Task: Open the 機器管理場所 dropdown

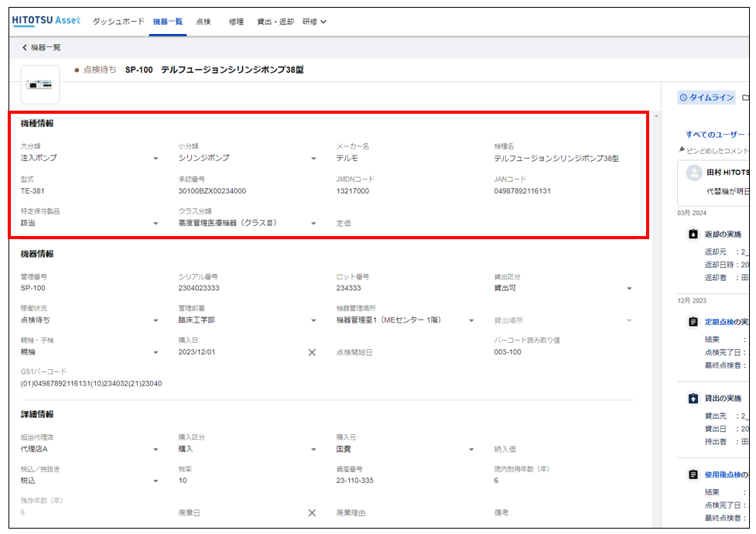Action: click(x=405, y=320)
